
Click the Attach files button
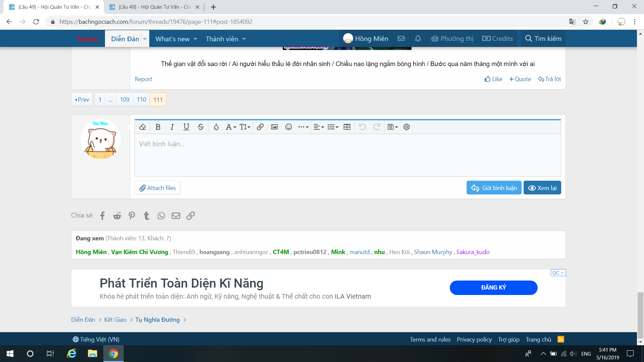(158, 188)
